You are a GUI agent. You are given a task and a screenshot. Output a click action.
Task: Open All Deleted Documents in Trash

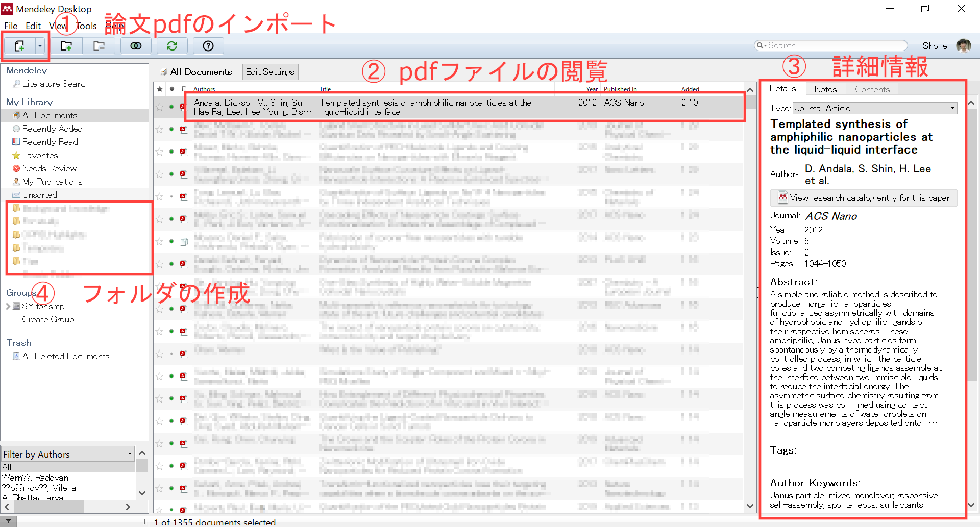65,356
